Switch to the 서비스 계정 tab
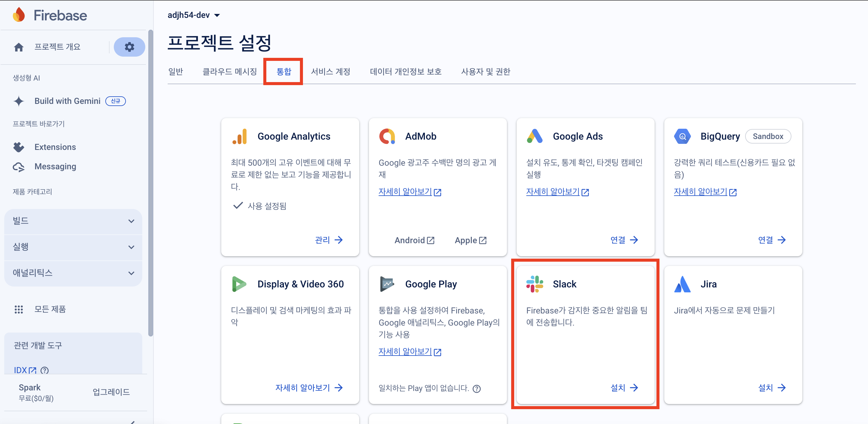This screenshot has height=424, width=868. [x=330, y=71]
